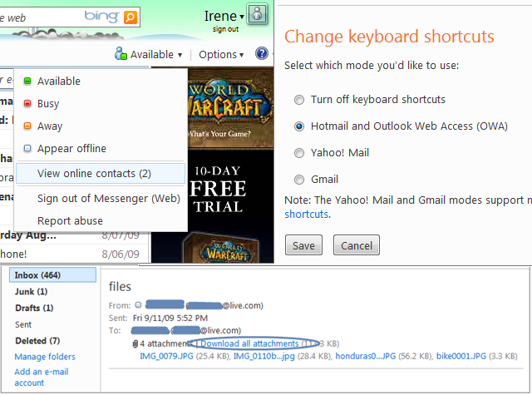
Task: Open attachment bike0001.JPG
Action: [461, 356]
